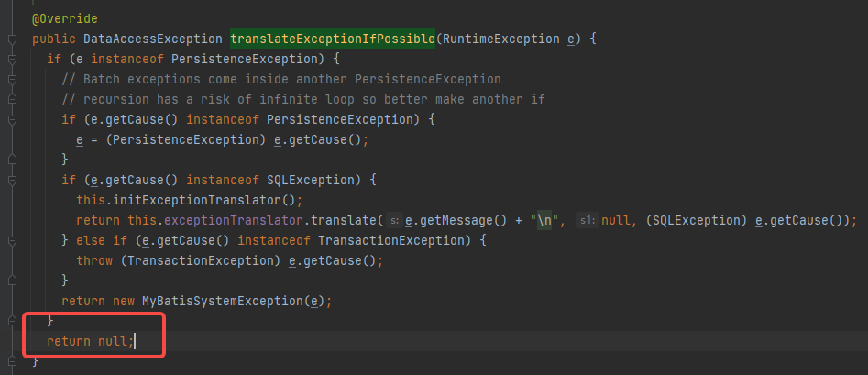Screen dimensions: 868x375
Task: Collapse the translateExceptionIfPossible method fold marker
Action: [12, 39]
